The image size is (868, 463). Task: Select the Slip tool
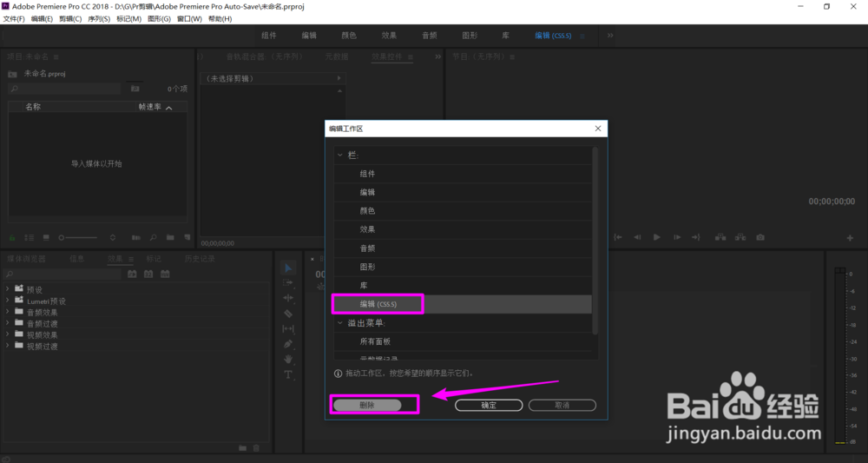(x=288, y=328)
